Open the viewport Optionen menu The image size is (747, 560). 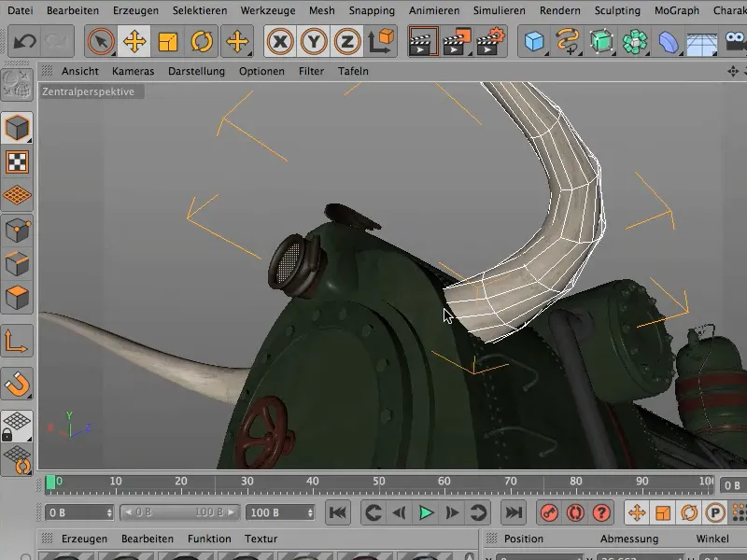click(261, 72)
